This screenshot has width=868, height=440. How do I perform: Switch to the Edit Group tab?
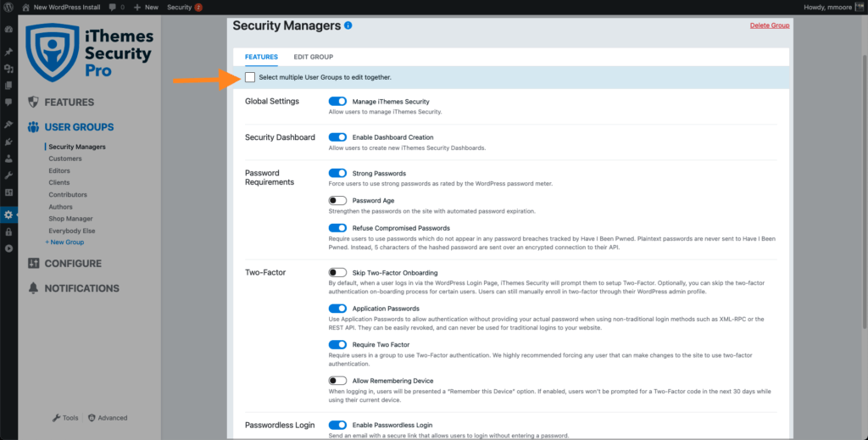(x=314, y=57)
